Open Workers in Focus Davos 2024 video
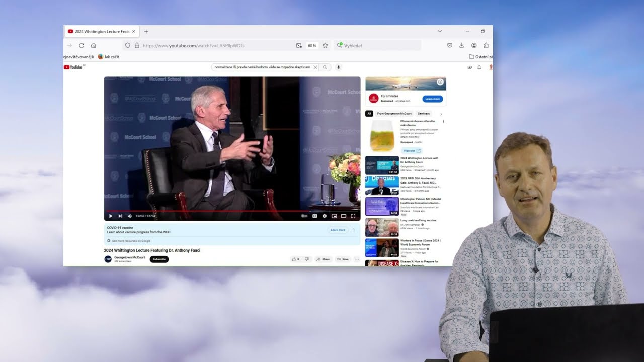The height and width of the screenshot is (362, 644). (382, 248)
